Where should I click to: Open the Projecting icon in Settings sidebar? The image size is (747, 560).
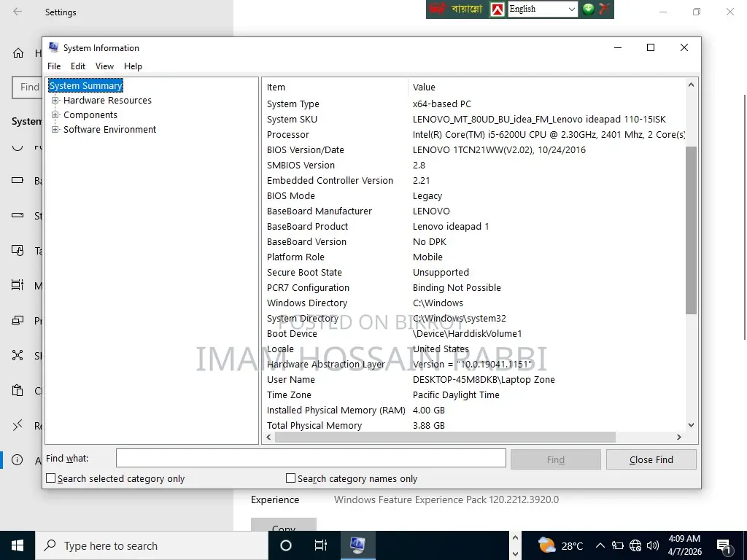tap(18, 321)
